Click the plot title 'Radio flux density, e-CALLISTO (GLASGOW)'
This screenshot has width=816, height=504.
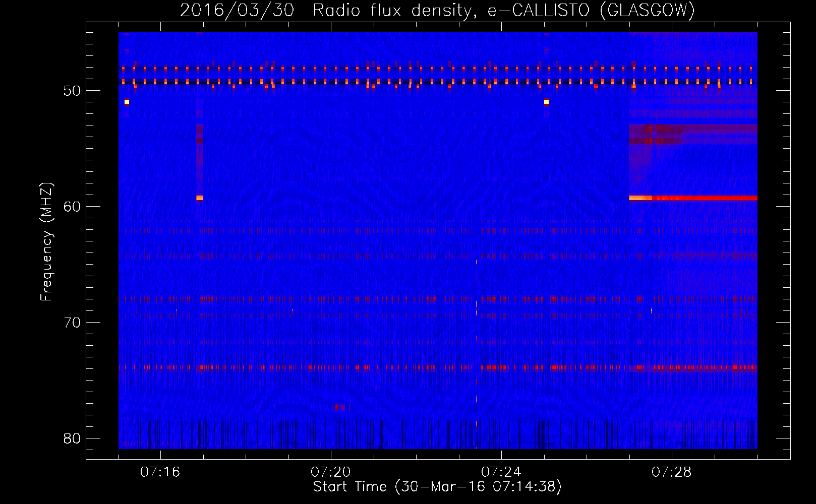[504, 10]
